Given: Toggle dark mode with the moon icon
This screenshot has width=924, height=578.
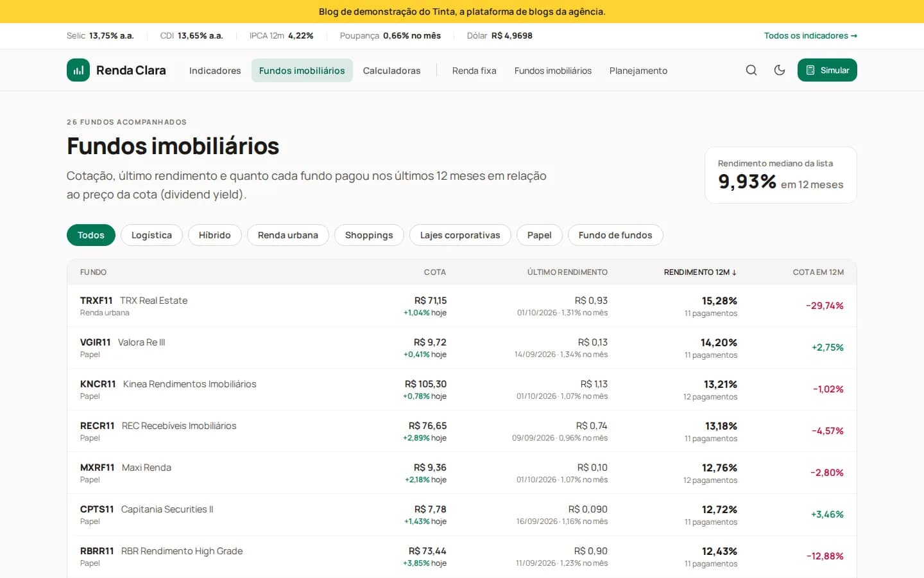Looking at the screenshot, I should click(780, 70).
